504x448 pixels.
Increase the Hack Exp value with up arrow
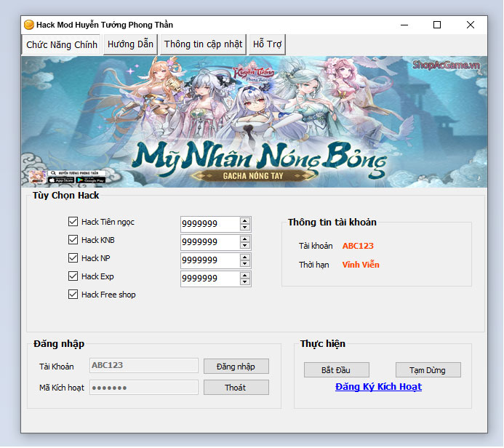[x=245, y=276]
